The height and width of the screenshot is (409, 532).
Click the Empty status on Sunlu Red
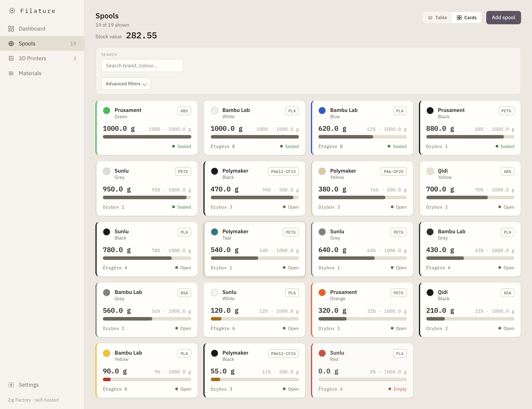[397, 389]
